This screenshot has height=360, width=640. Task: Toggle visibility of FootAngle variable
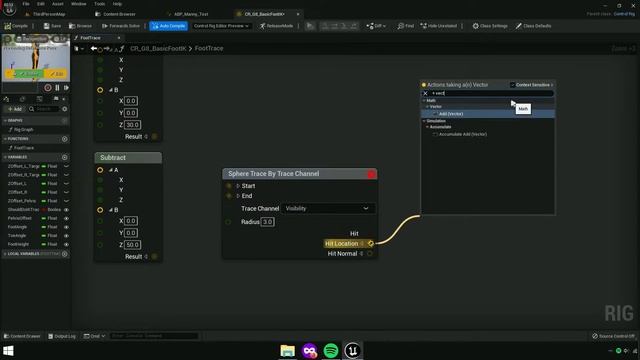click(66, 227)
